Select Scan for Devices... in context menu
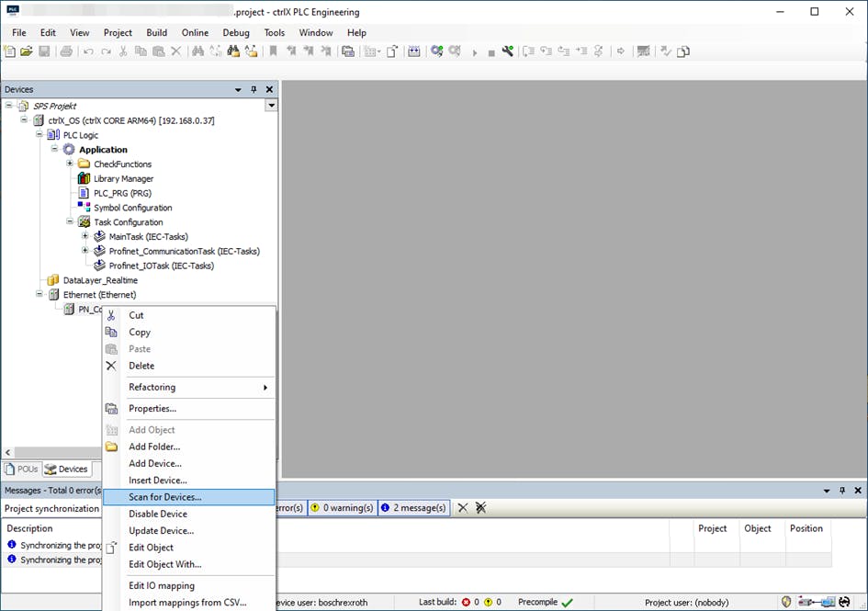Screen dimensions: 868x611 [165, 497]
